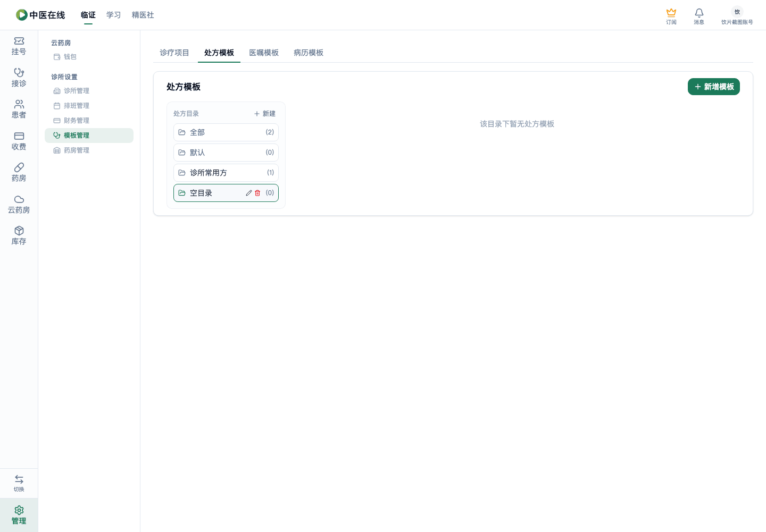Open the 收费 billing sidebar icon

point(19,141)
